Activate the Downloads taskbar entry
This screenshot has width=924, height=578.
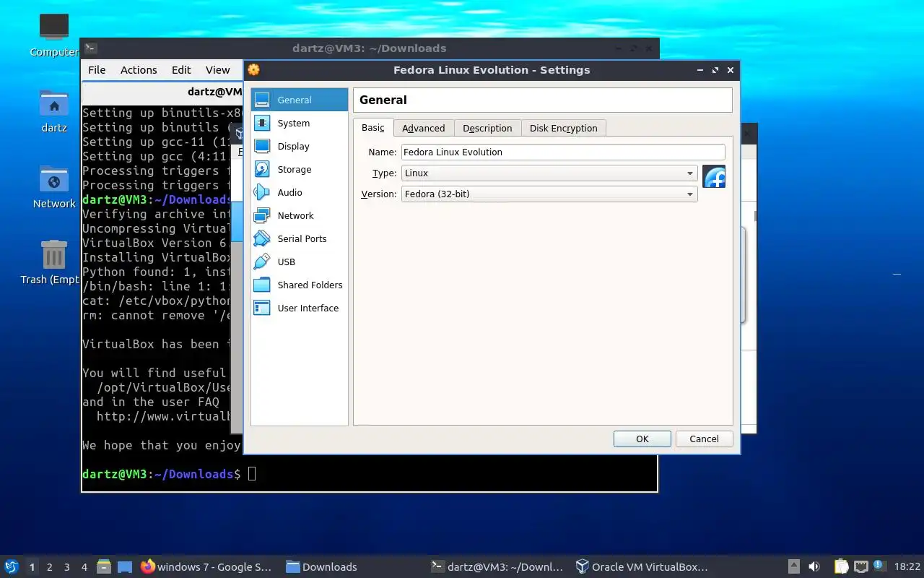pyautogui.click(x=322, y=567)
